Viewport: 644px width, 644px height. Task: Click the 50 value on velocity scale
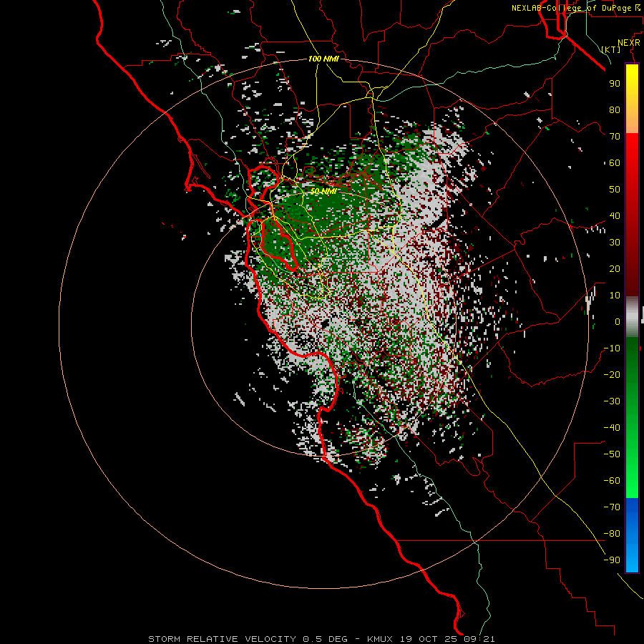click(x=615, y=190)
